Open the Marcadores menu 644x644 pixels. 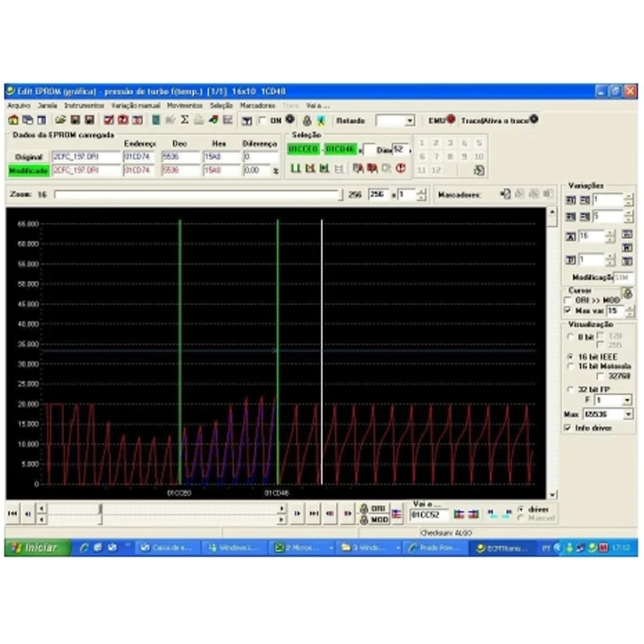point(258,105)
